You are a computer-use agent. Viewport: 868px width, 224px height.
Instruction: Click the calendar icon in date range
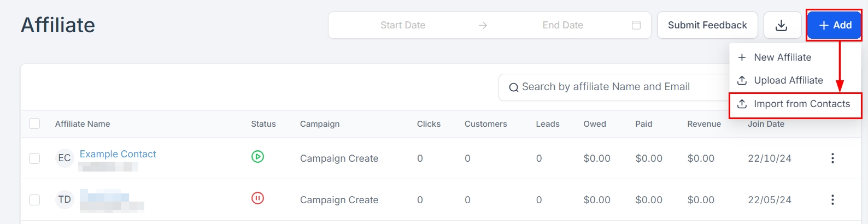(636, 25)
